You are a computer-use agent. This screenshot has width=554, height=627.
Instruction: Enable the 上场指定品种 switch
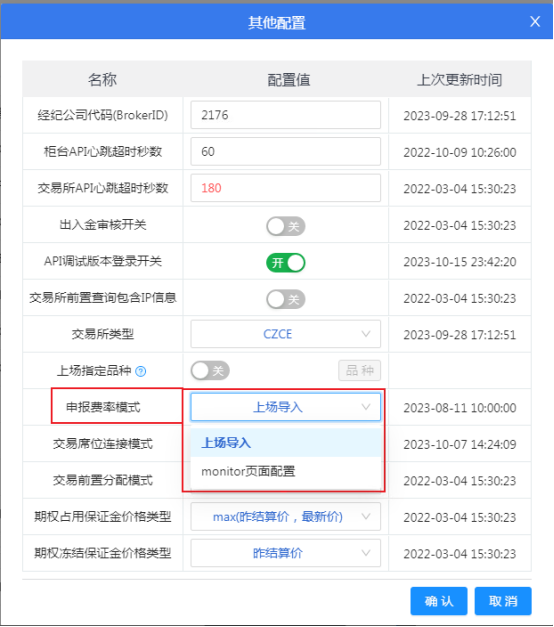coord(210,371)
